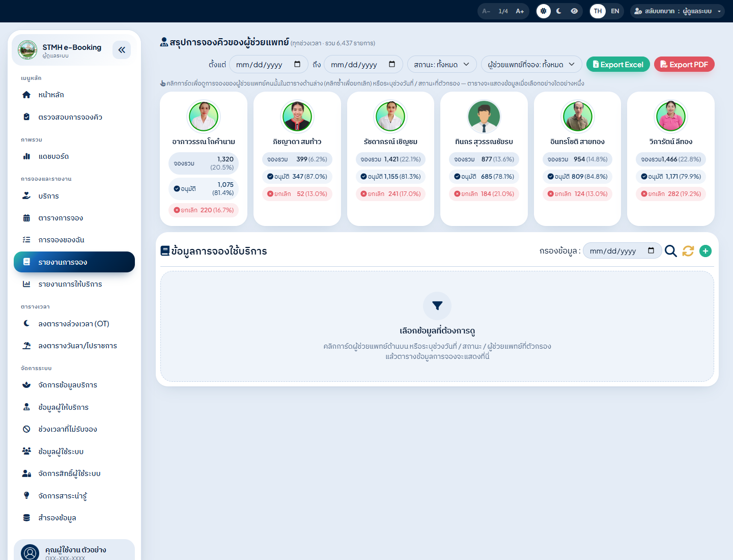Screen dimensions: 733x560
Task: Select กิชญาดา สมท้าว assistant card photo
Action: tap(297, 117)
